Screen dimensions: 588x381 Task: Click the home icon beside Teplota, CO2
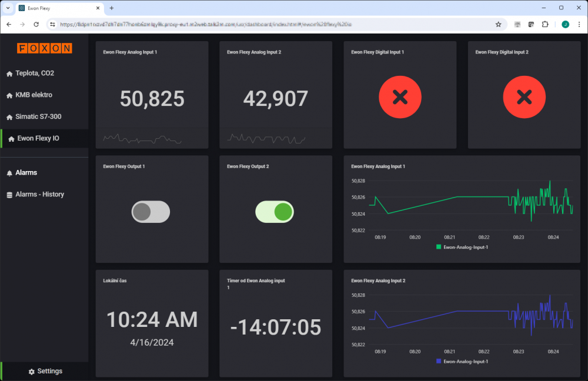coord(9,74)
